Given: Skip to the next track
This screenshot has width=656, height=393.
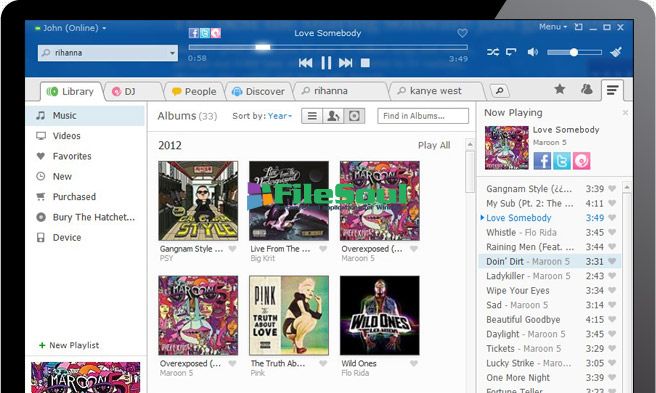Looking at the screenshot, I should [346, 63].
